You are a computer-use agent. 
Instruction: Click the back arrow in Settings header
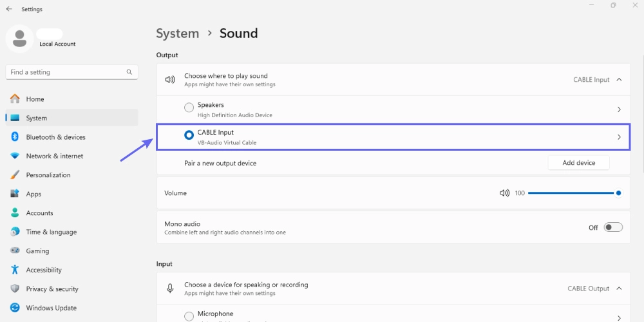9,10
